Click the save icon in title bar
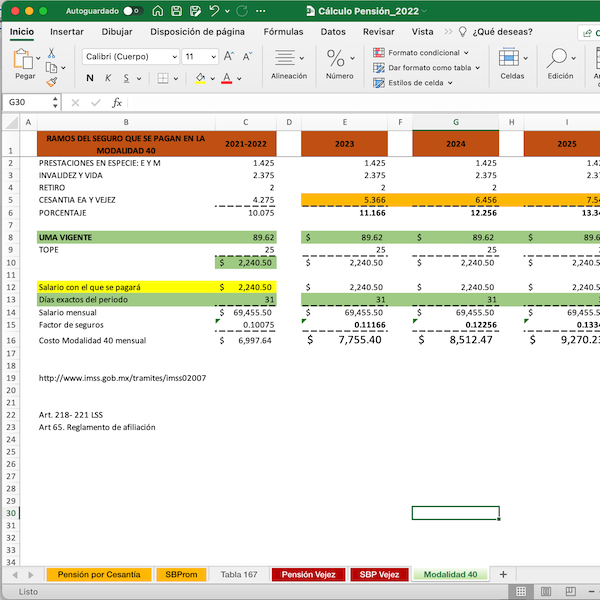The width and height of the screenshot is (600, 600). [177, 11]
